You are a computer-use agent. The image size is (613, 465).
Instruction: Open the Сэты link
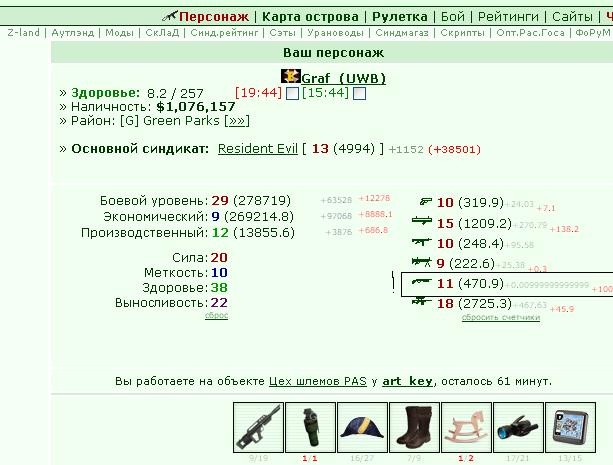coord(282,32)
